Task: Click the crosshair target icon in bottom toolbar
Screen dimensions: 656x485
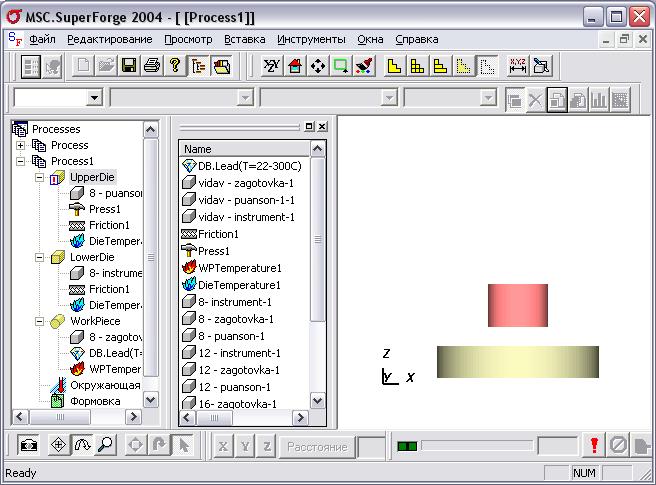Action: [x=59, y=445]
